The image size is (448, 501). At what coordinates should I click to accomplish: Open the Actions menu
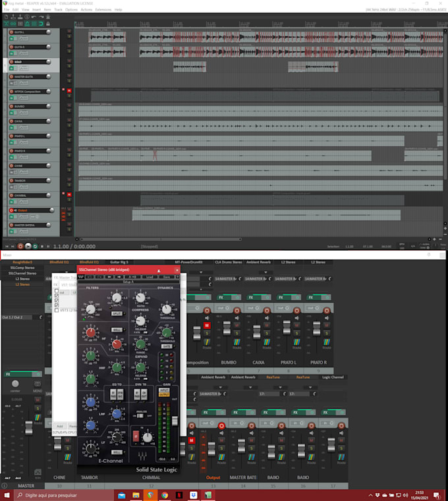tap(86, 10)
